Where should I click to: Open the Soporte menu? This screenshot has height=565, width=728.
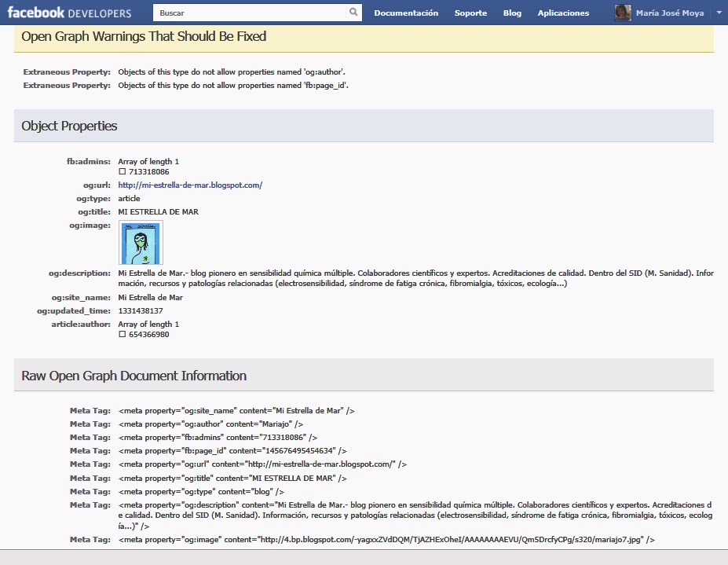[x=470, y=13]
